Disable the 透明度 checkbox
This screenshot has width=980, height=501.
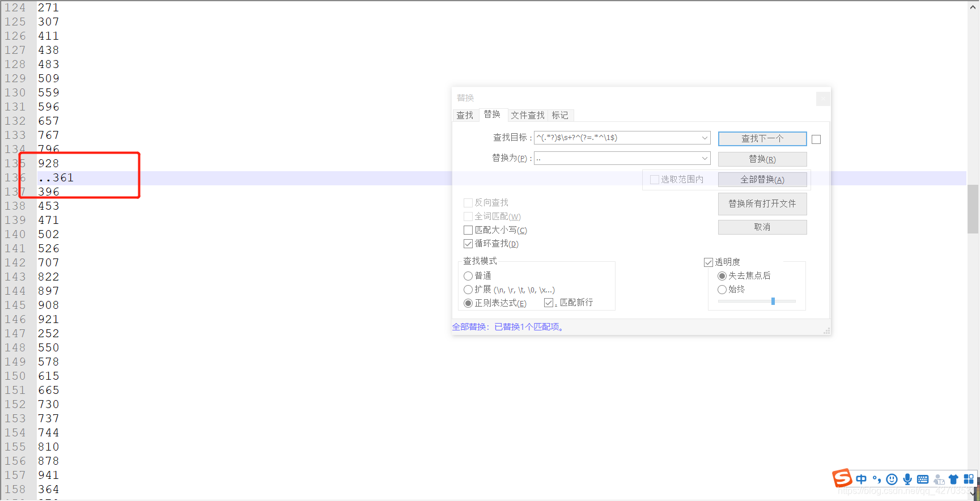[709, 262]
